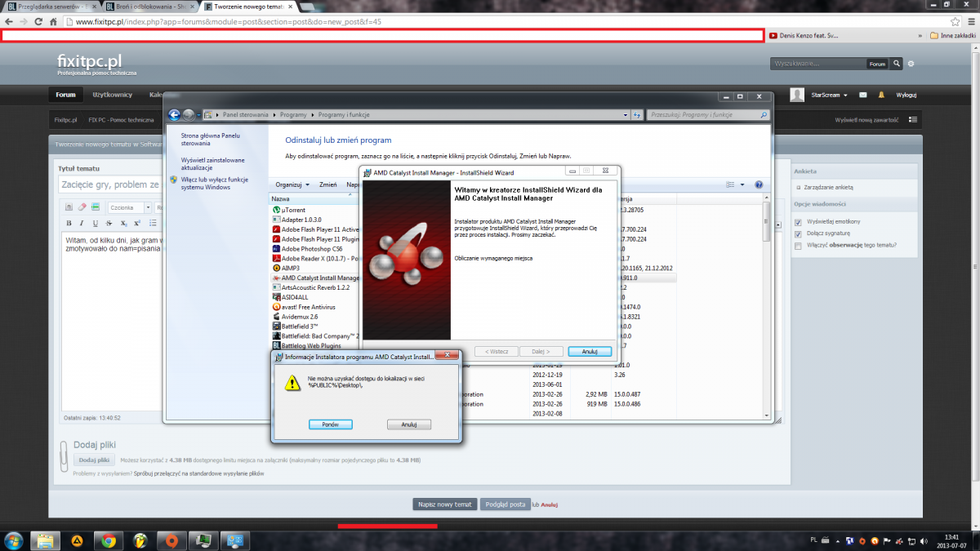
Task: Click the Underline icon in forum editor
Action: pos(96,223)
